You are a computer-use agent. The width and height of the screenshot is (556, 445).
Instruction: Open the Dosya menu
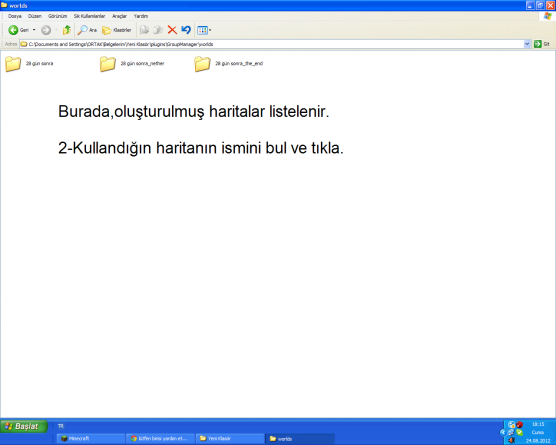[15, 16]
